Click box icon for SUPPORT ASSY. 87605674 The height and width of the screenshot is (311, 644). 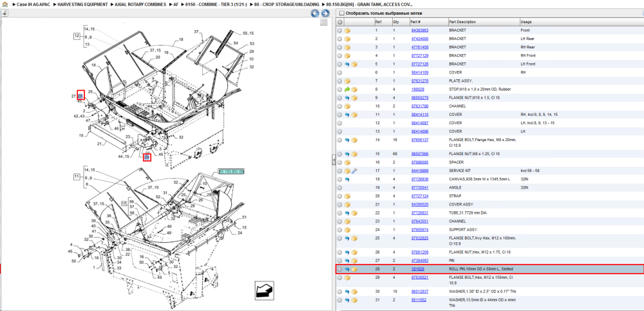click(x=348, y=230)
